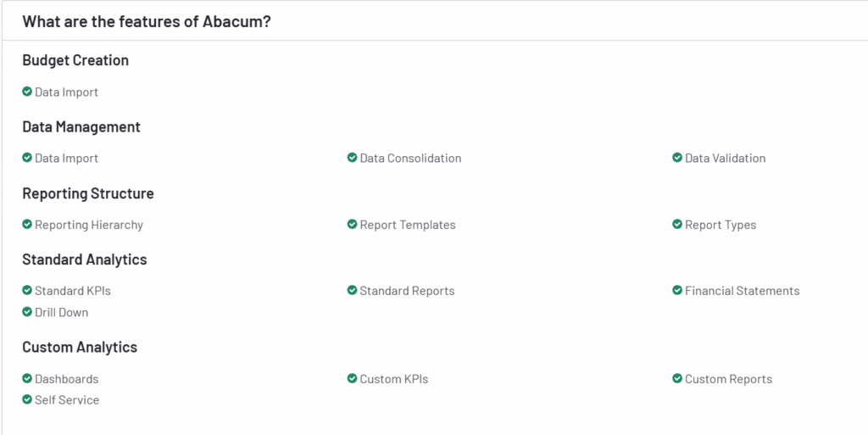Select the Standard Reports feature label
Screen dimensions: 868x435
tap(407, 291)
